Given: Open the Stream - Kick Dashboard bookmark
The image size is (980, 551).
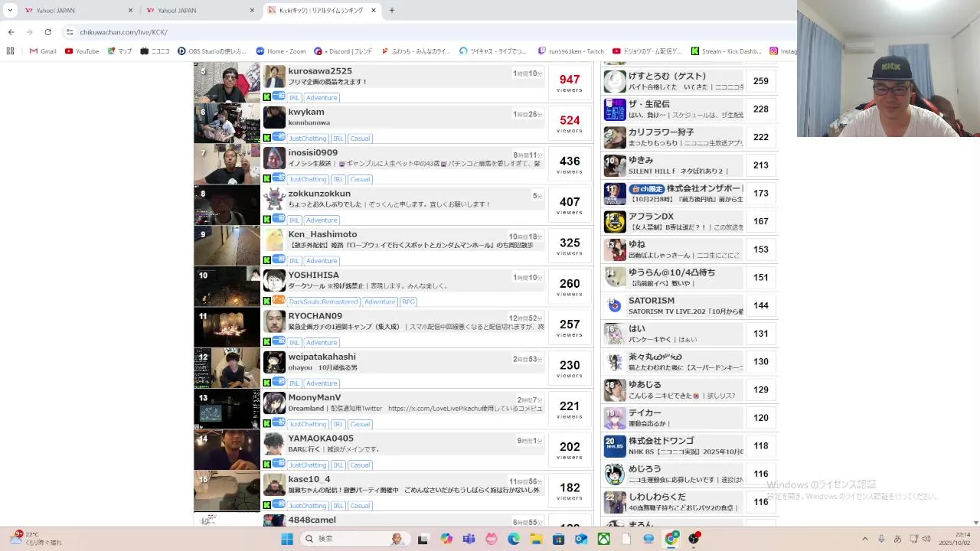Looking at the screenshot, I should [x=727, y=51].
